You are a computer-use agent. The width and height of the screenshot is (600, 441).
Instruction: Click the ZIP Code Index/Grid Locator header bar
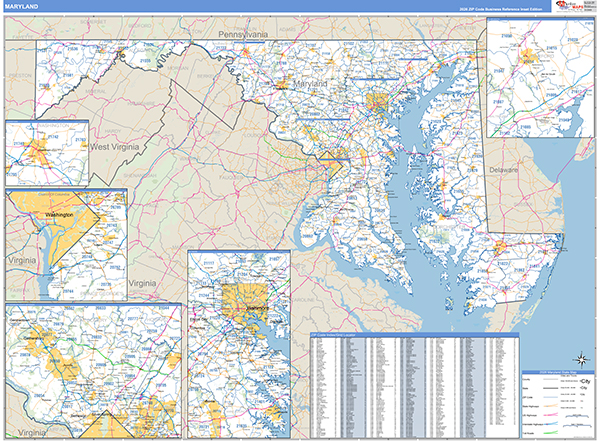pos(415,335)
